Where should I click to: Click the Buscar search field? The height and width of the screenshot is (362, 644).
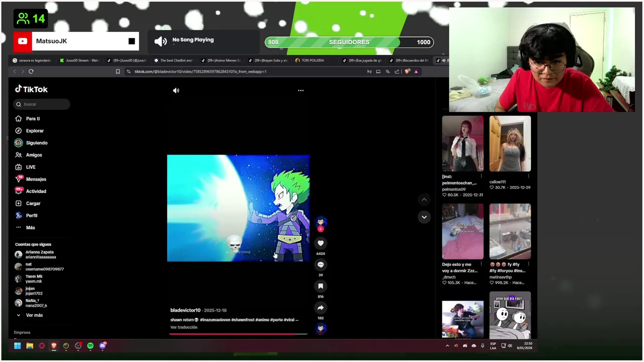tap(42, 104)
